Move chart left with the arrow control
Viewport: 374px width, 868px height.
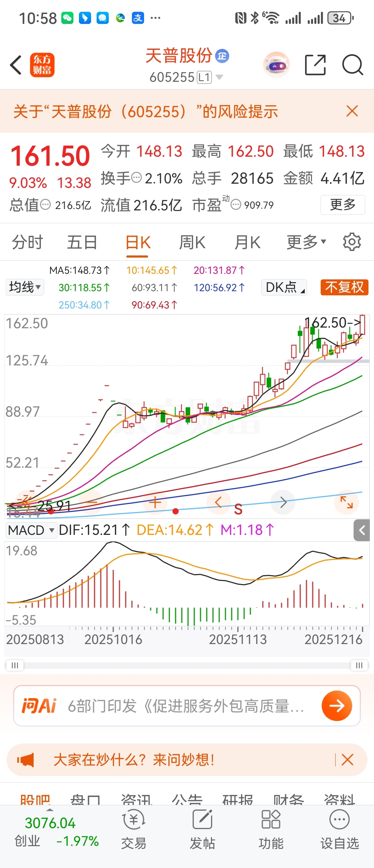point(218,502)
